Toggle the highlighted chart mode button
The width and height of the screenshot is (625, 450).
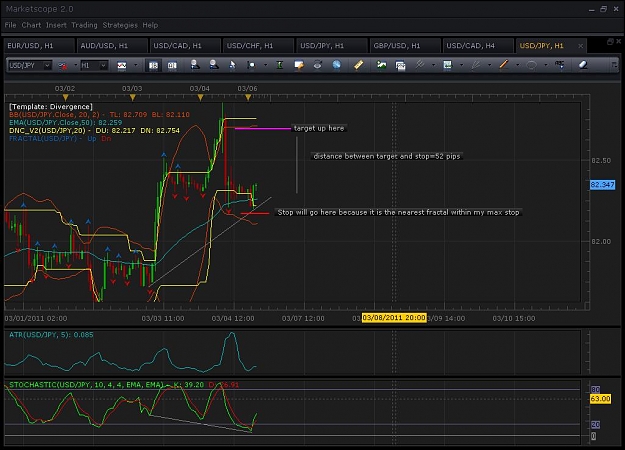153,65
